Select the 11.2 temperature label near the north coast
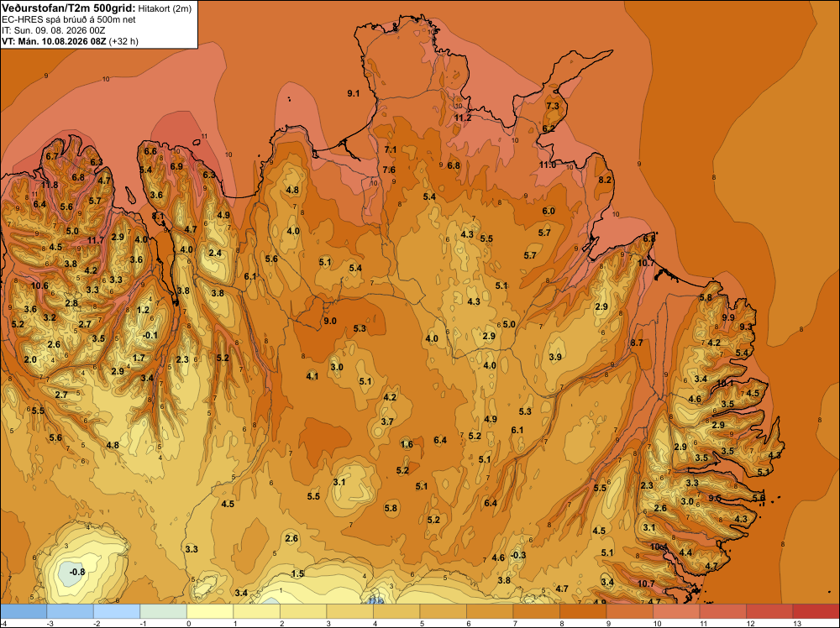Image resolution: width=840 pixels, height=628 pixels. (x=463, y=118)
